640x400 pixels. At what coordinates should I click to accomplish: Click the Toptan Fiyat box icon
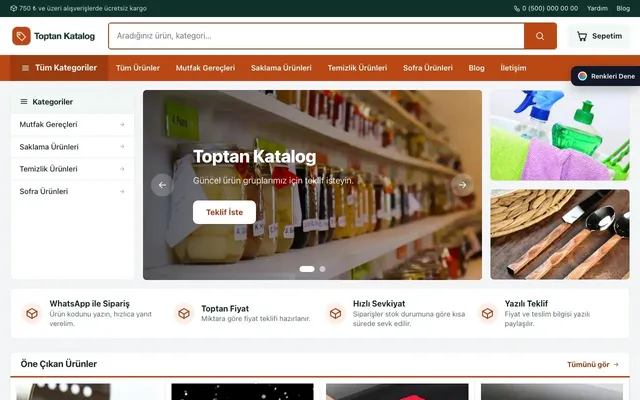[x=184, y=313]
